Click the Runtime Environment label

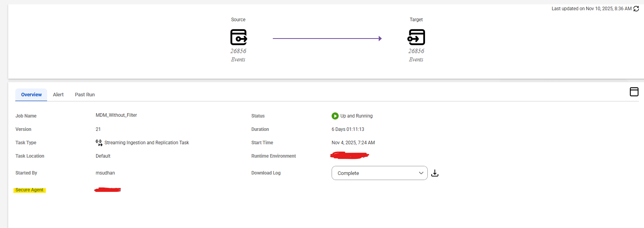(x=274, y=156)
